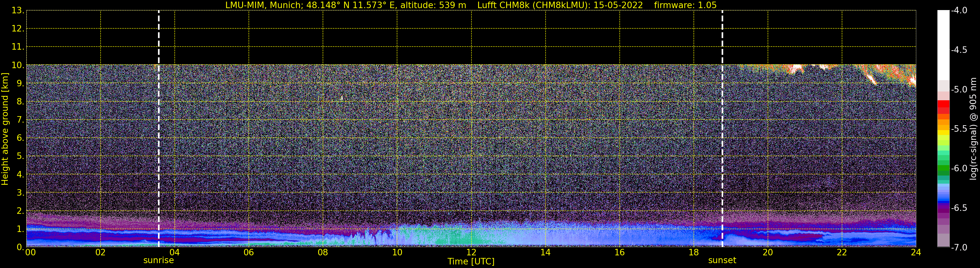
Task: Click the height axis tick label '2.'
Action: pos(20,211)
